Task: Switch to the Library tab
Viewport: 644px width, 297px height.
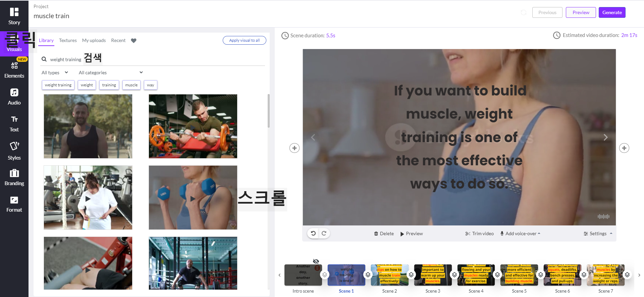Action: point(46,40)
